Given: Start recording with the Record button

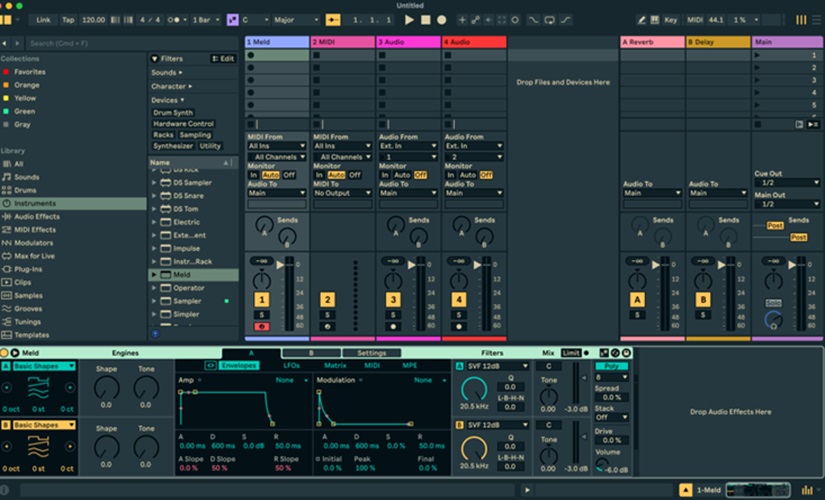Looking at the screenshot, I should pos(441,19).
